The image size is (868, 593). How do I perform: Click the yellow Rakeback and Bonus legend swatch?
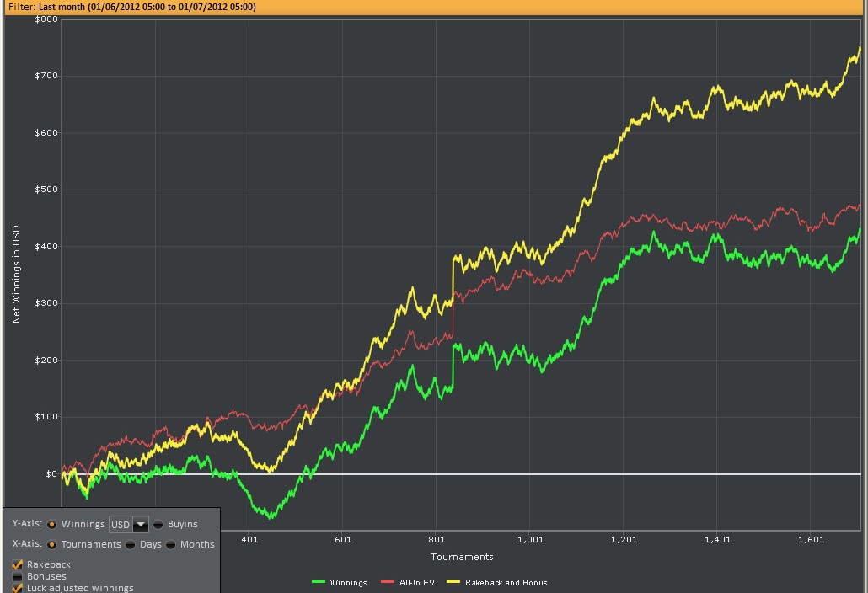pos(453,582)
